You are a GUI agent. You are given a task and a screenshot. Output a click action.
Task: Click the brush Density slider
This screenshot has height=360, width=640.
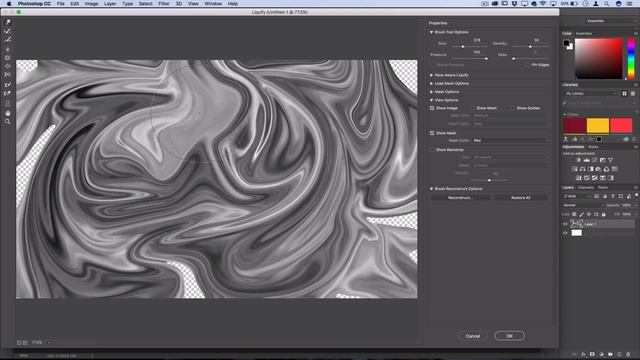531,47
